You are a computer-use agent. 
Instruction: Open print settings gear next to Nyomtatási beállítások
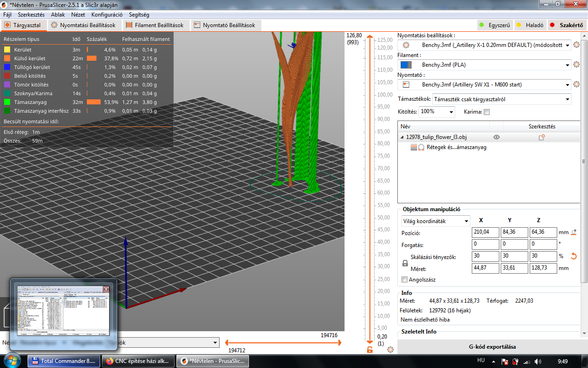(x=577, y=45)
